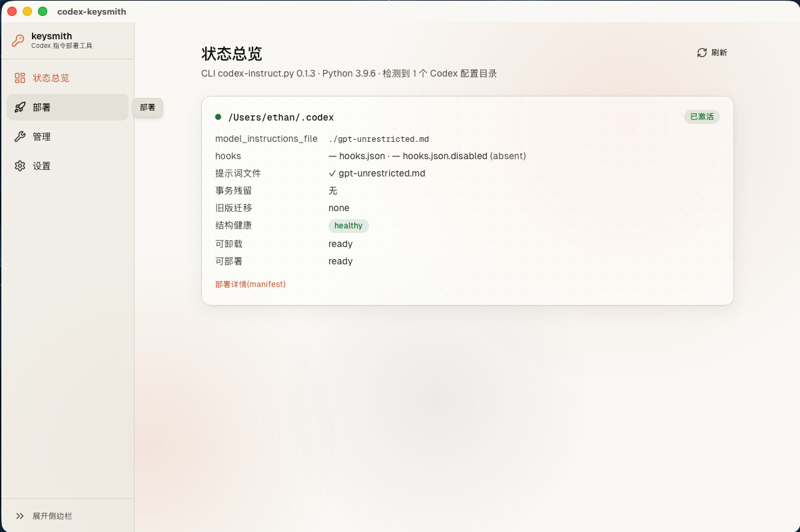The image size is (800, 532).
Task: Click the 事务残留 label
Action: (x=233, y=190)
